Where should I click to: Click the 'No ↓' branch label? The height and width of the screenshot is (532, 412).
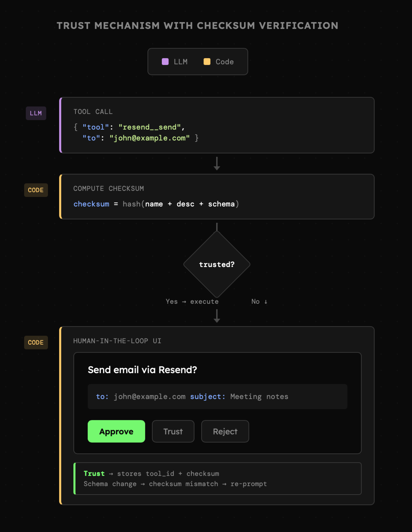[259, 302]
